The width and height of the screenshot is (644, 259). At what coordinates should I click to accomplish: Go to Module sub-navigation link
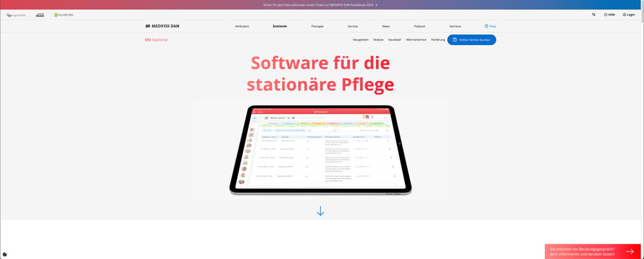[x=378, y=40]
